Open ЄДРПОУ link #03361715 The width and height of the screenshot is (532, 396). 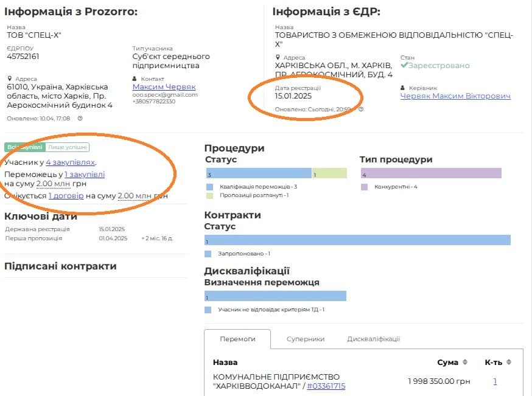pos(326,386)
